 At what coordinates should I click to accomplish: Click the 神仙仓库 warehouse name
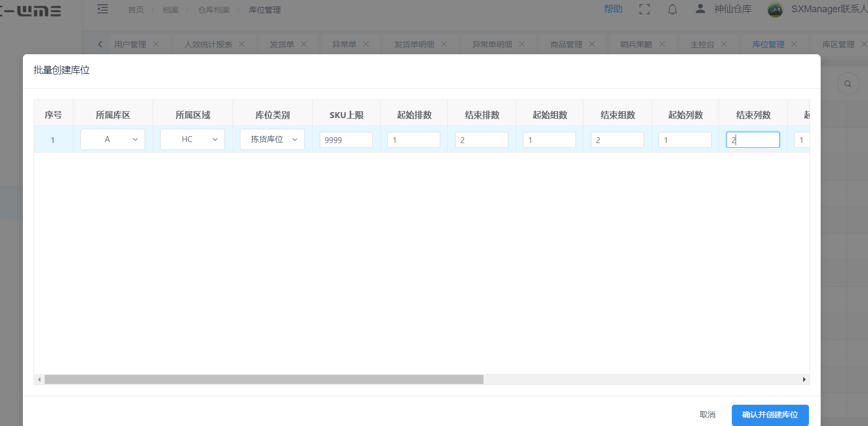click(x=733, y=9)
